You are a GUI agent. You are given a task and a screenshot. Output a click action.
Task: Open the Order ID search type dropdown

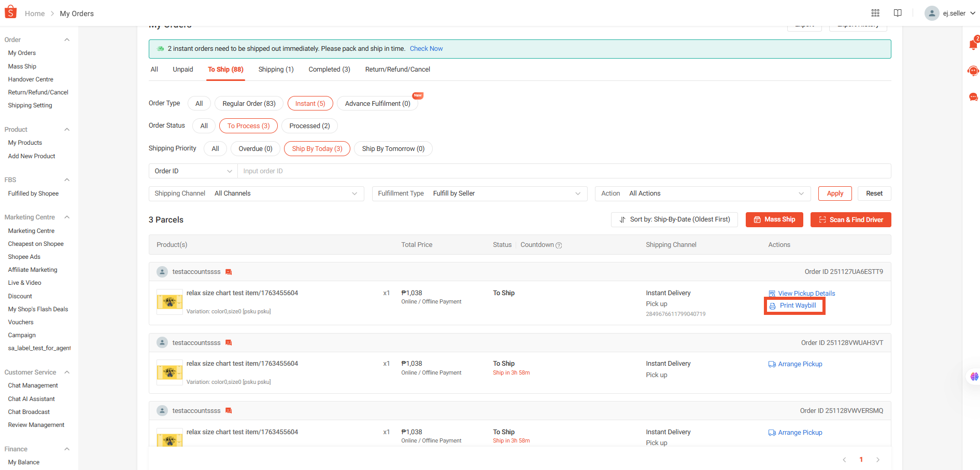point(193,171)
